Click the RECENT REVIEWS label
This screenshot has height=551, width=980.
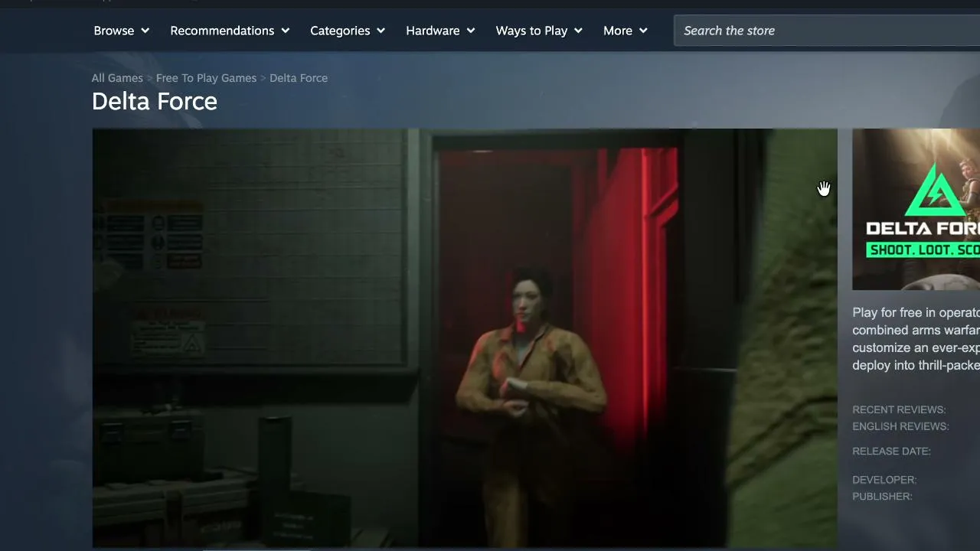899,409
